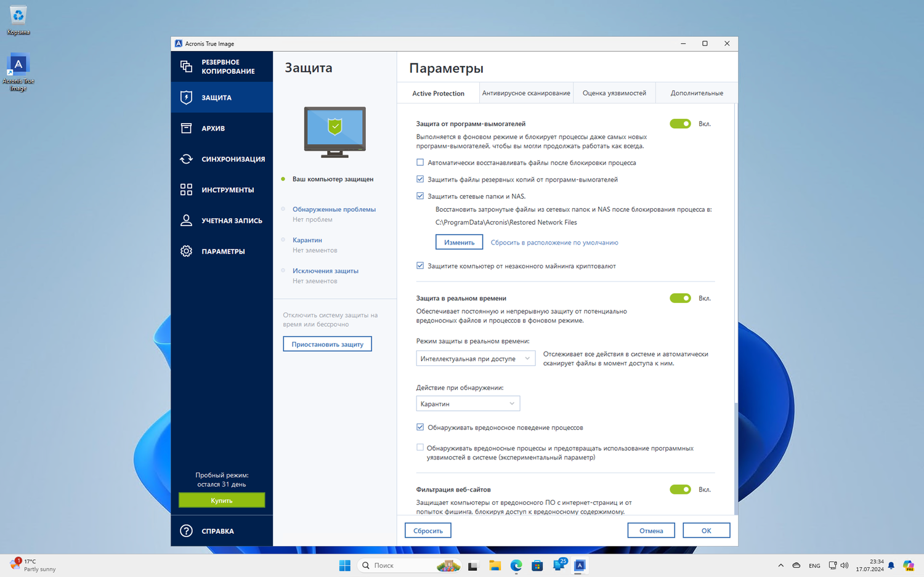Screen dimensions: 924x577
Task: Open the Синхронизация sync arrows icon
Action: [x=186, y=159]
